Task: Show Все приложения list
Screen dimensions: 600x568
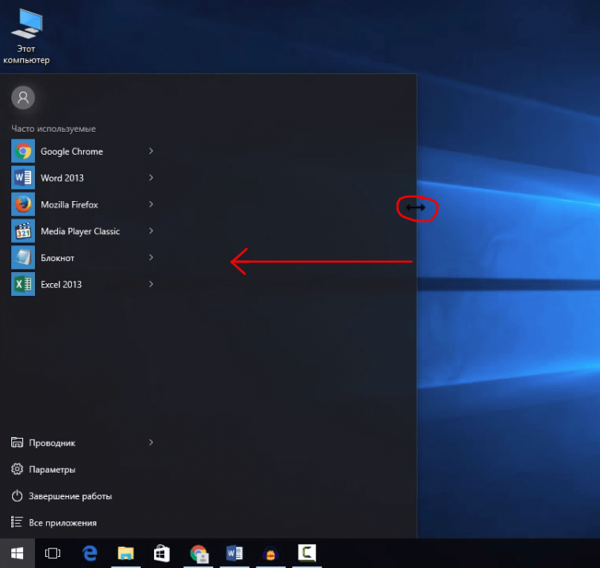Action: (x=62, y=522)
